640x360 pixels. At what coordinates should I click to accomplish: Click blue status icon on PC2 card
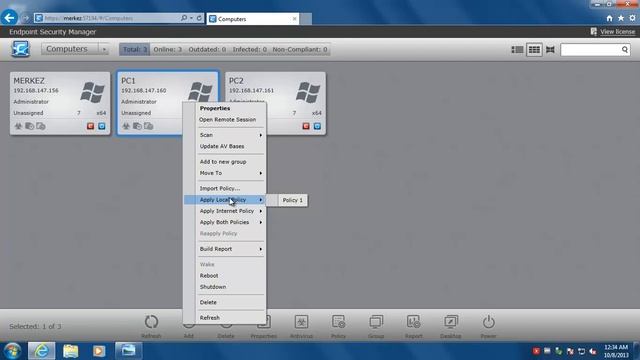(x=317, y=126)
